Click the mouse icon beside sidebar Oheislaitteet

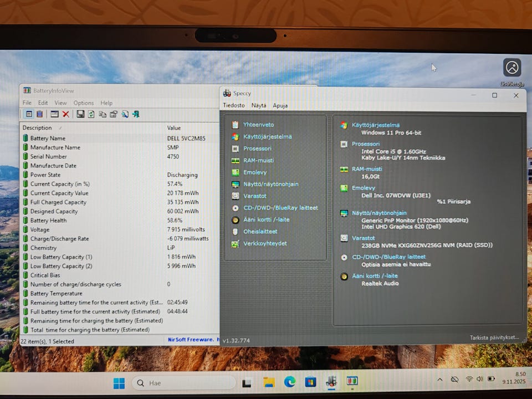pos(235,232)
